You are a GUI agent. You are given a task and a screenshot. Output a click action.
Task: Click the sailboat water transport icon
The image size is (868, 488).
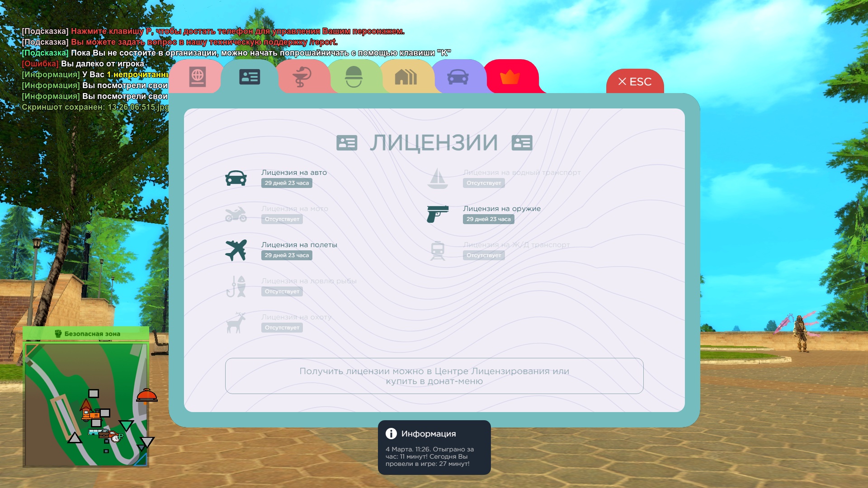point(438,178)
